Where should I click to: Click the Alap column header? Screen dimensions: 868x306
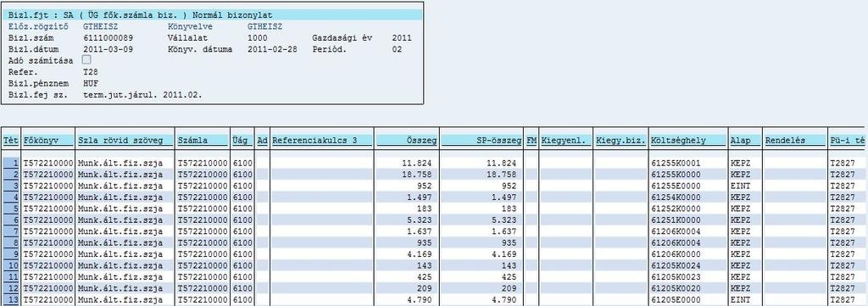tap(745, 141)
